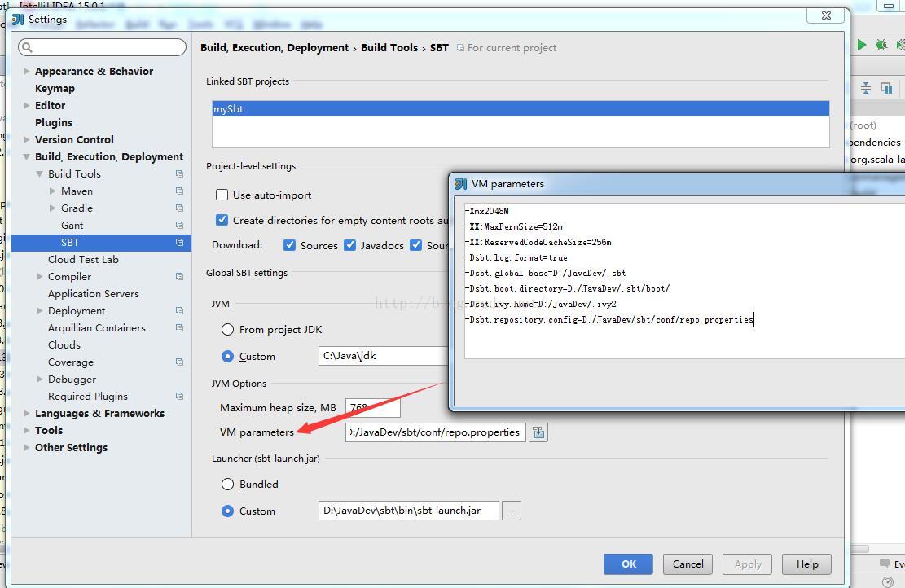Expand the Version Control node
The width and height of the screenshot is (905, 588).
point(26,139)
